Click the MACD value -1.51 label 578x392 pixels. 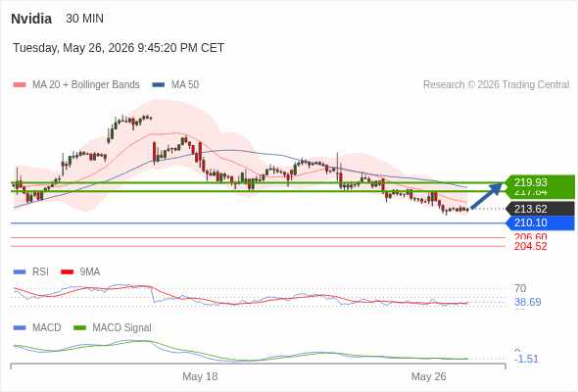(526, 359)
